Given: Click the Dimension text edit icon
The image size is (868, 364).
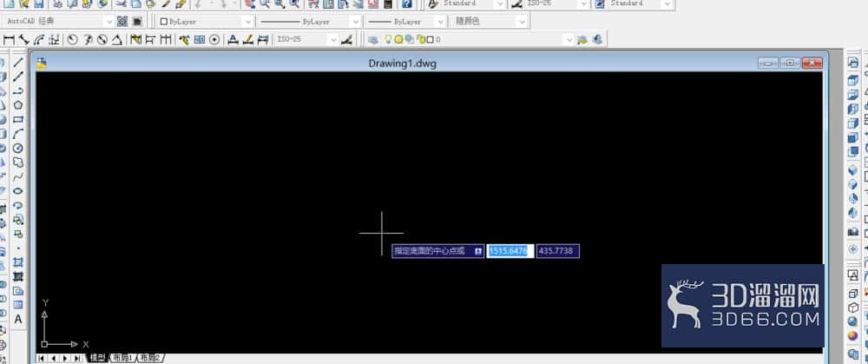Looking at the screenshot, I should click(x=248, y=39).
